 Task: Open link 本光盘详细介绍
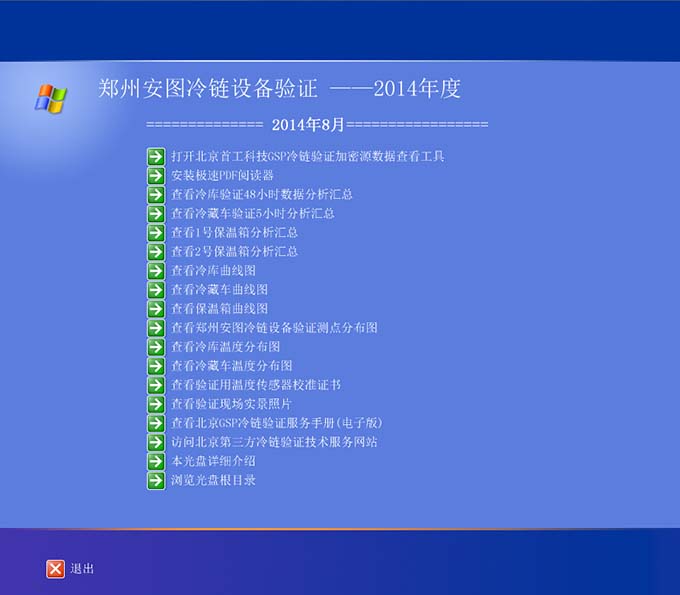213,462
